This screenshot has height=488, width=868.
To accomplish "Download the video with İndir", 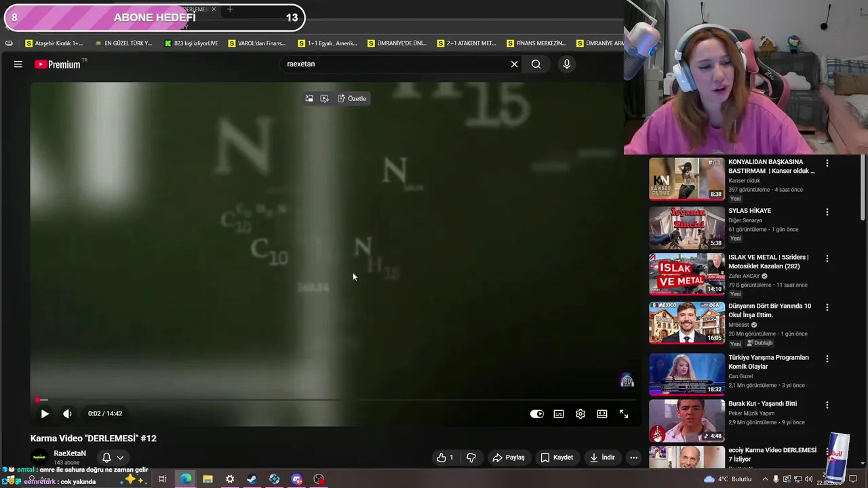I will (x=602, y=457).
